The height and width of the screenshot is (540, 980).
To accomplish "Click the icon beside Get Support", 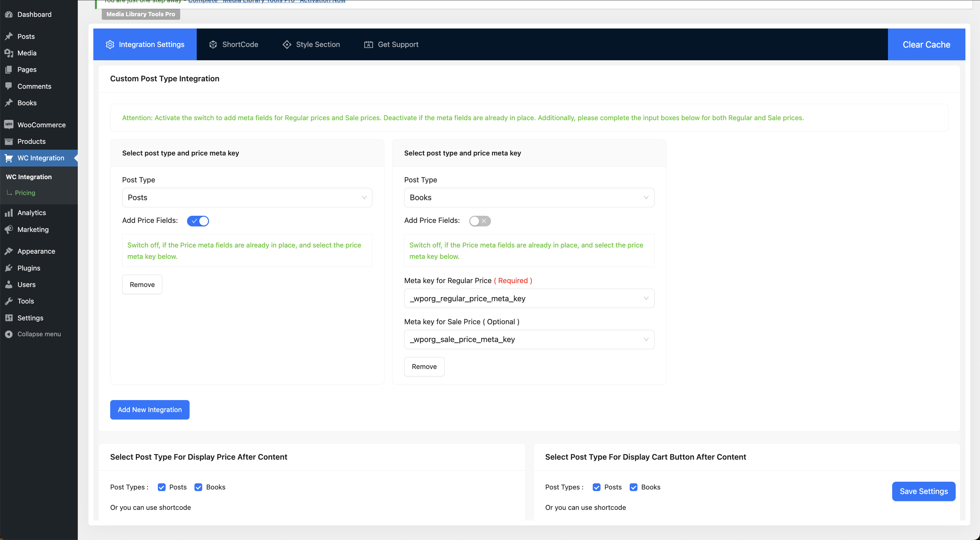I will click(368, 44).
